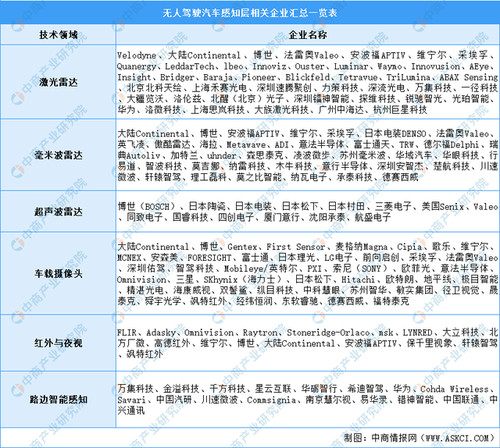
Task: Click the 超声波雷达 row label
Action: (59, 212)
